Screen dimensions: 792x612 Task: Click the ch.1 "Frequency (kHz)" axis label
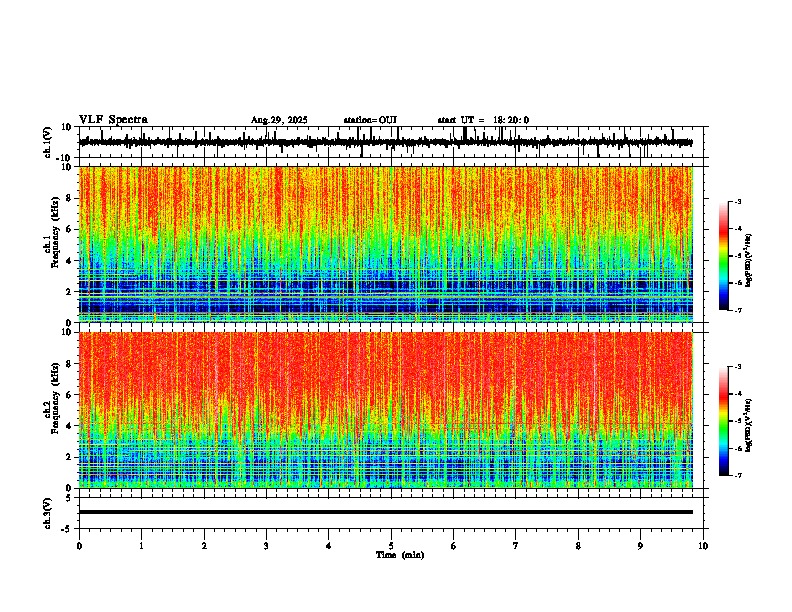coord(55,233)
